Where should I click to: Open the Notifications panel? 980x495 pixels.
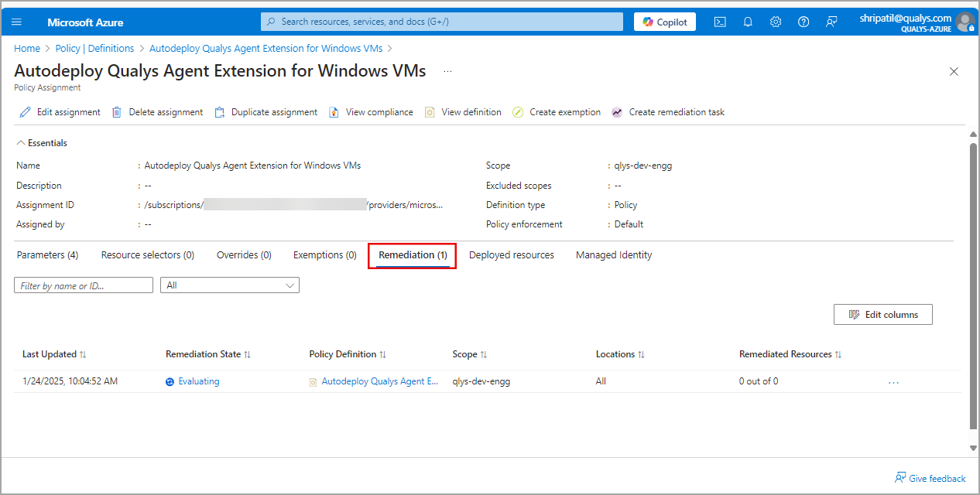coord(748,22)
